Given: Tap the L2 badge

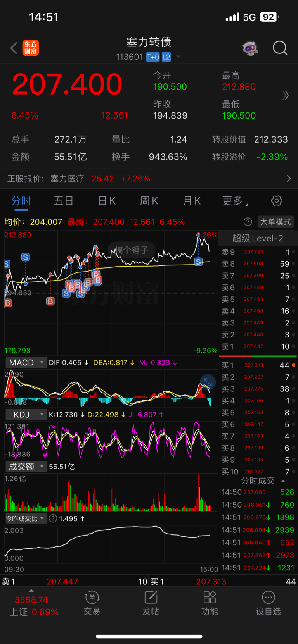Looking at the screenshot, I should tap(166, 57).
